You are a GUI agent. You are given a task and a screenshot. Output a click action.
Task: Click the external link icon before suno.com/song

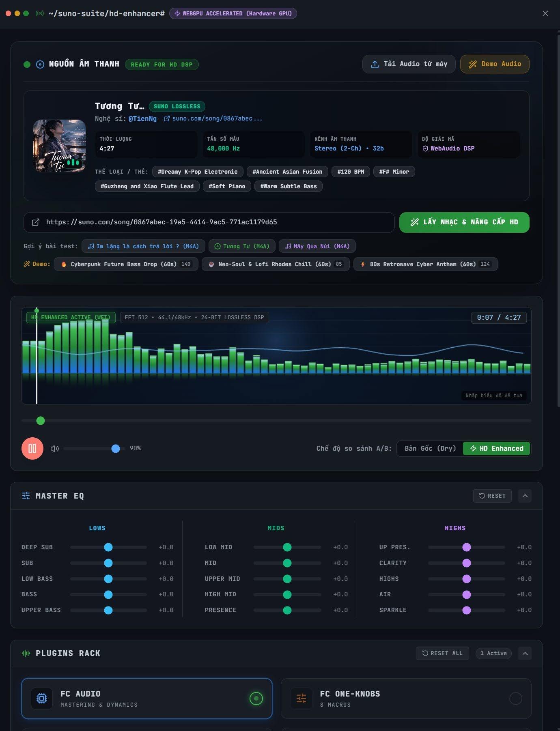click(x=166, y=118)
